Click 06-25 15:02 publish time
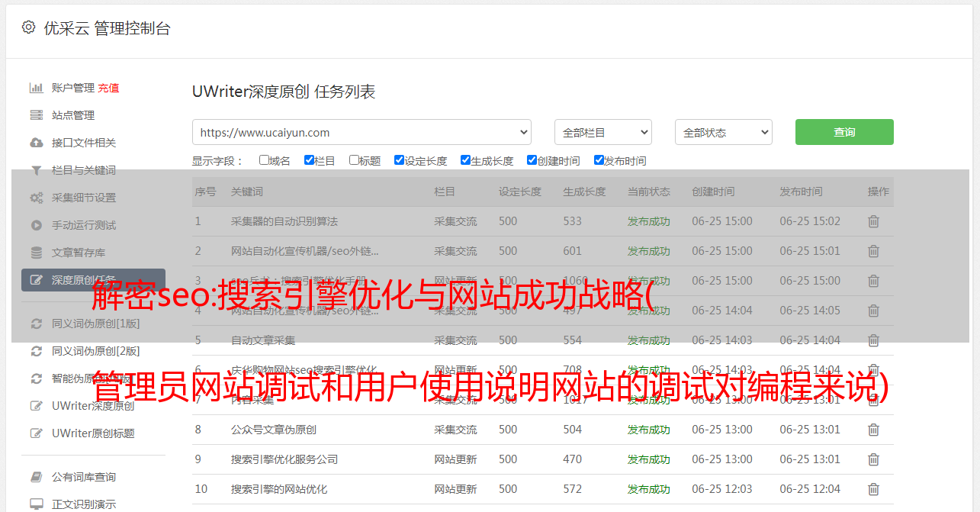The image size is (980, 512). tap(810, 221)
